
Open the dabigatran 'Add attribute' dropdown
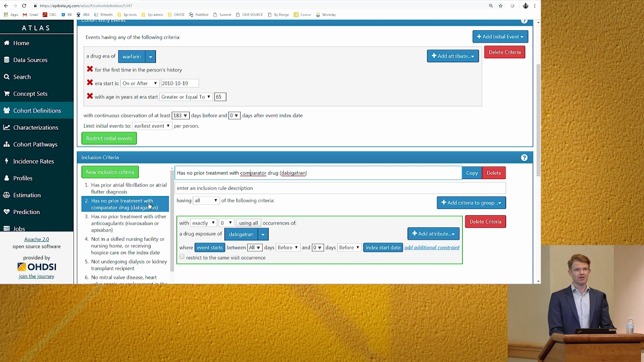click(433, 234)
